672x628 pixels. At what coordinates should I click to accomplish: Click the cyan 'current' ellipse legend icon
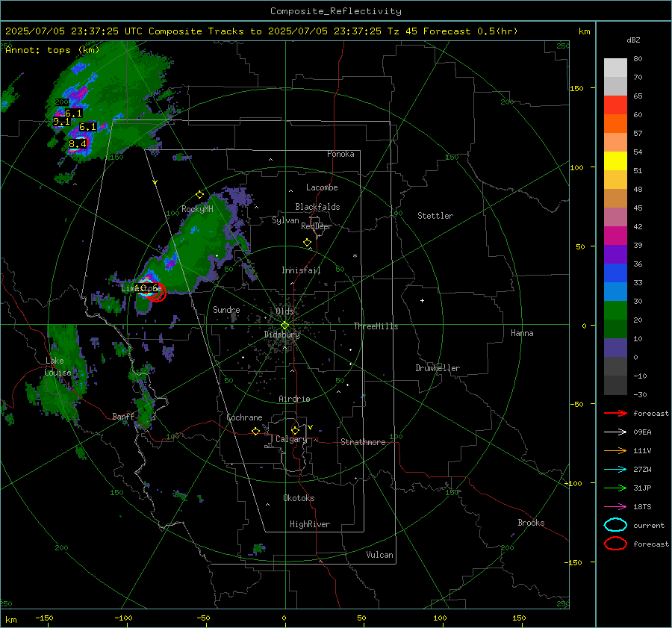tap(615, 525)
